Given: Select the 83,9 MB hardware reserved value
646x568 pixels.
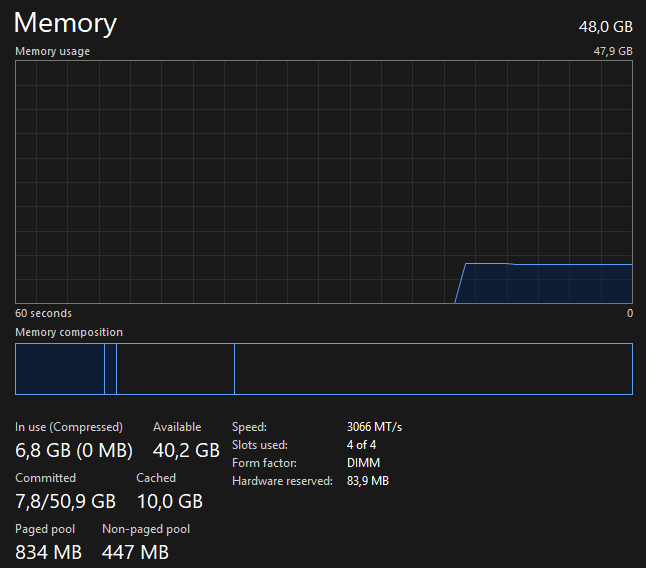Looking at the screenshot, I should [368, 481].
